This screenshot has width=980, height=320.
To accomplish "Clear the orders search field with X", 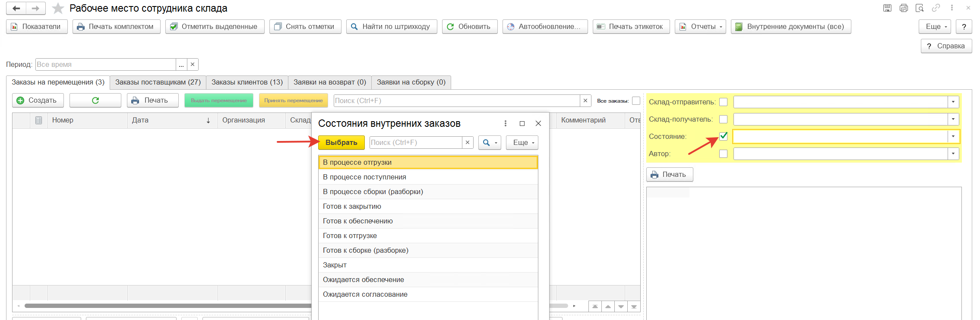I will click(585, 100).
